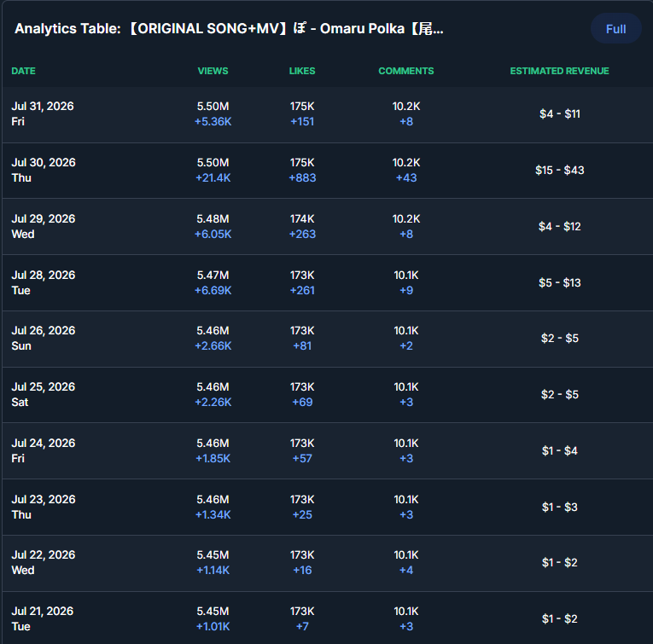Image resolution: width=653 pixels, height=644 pixels.
Task: Click the +16 likes change value
Action: tap(302, 571)
